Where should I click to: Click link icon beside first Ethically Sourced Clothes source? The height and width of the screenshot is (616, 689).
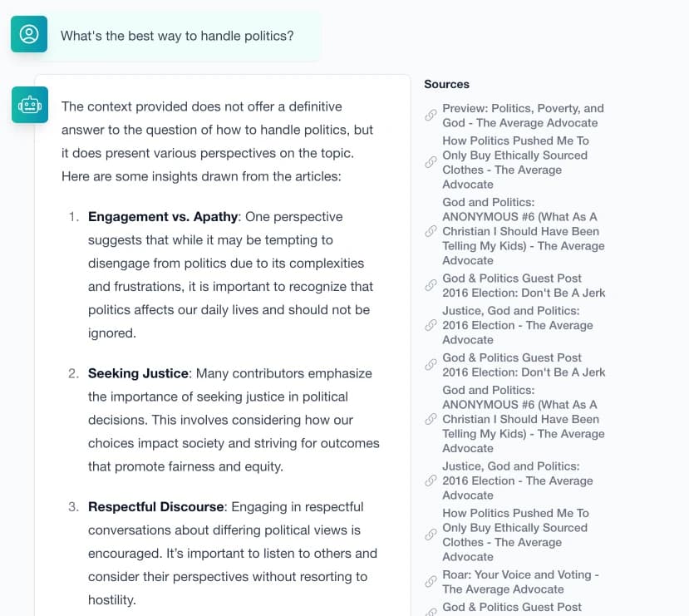point(431,162)
